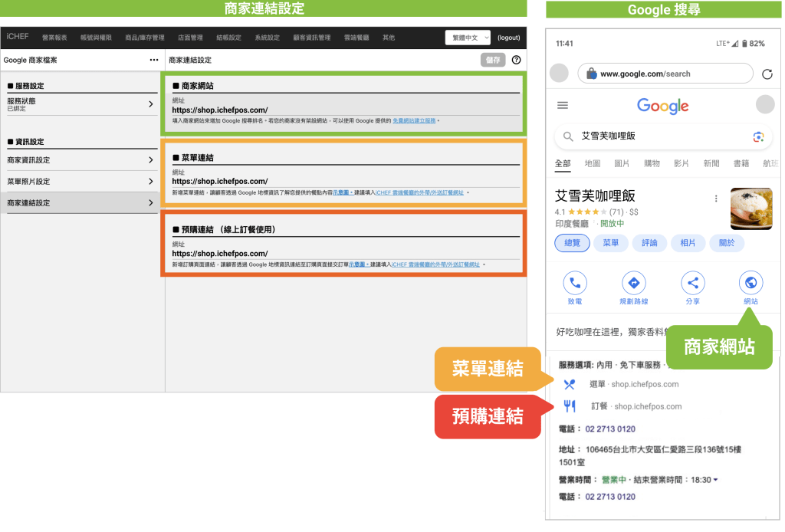Screen dimensions: 785x532
Task: Open the 營業報表 menu
Action: (x=54, y=38)
